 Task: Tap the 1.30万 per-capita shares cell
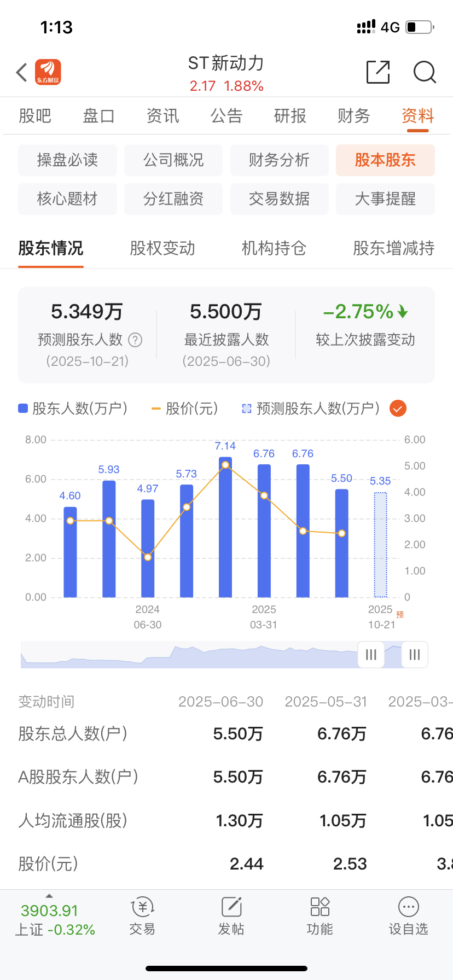click(240, 820)
